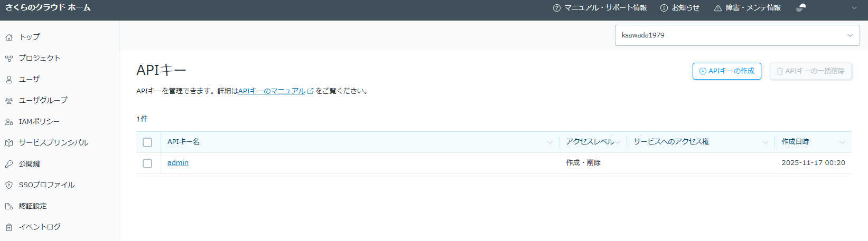Click the trash icon in APIキーの一括削除 button
The width and height of the screenshot is (868, 241).
tap(780, 71)
